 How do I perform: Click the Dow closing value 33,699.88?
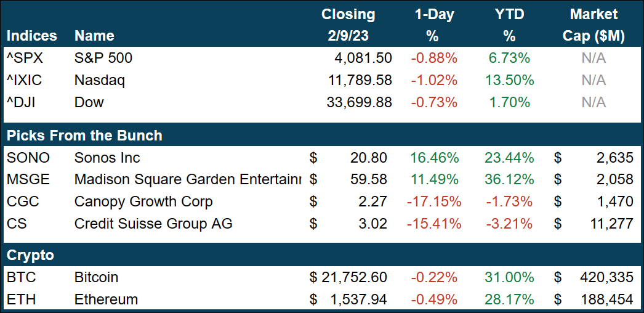click(x=358, y=102)
